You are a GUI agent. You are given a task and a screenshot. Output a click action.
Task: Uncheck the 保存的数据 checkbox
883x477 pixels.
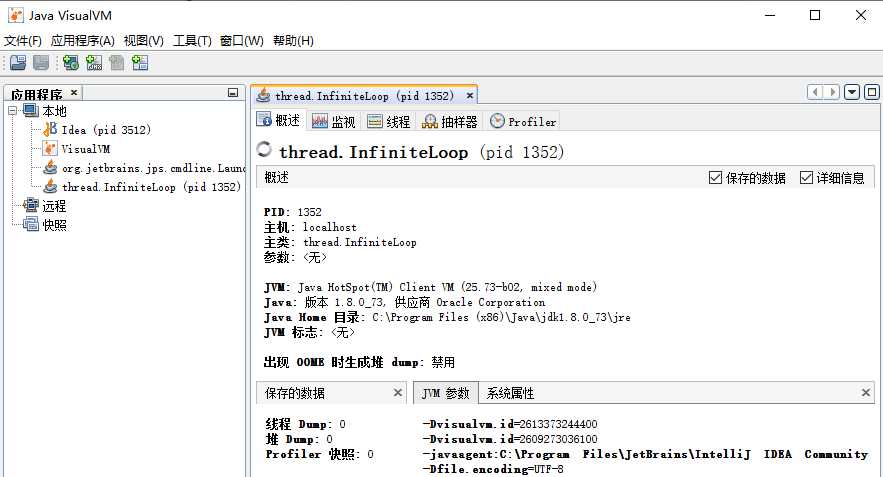pos(715,178)
